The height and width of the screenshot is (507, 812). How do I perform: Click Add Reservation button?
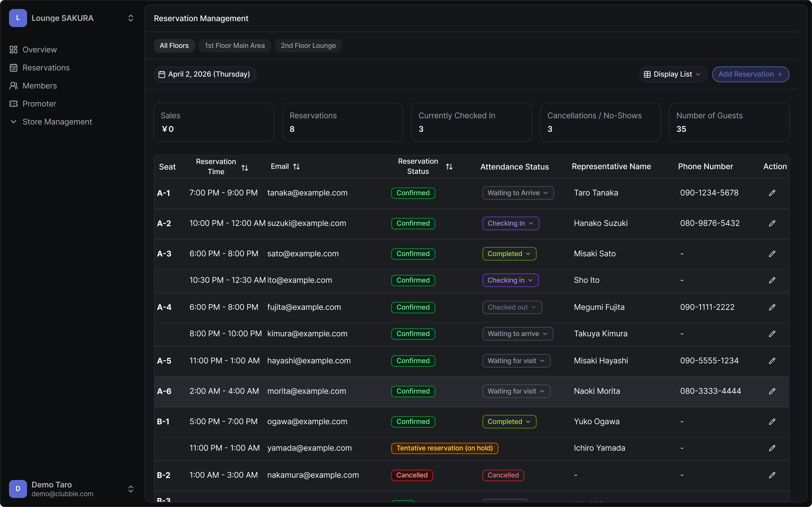750,74
